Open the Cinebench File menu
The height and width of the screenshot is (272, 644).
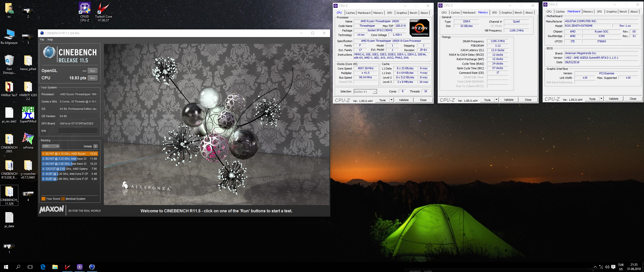[x=42, y=40]
